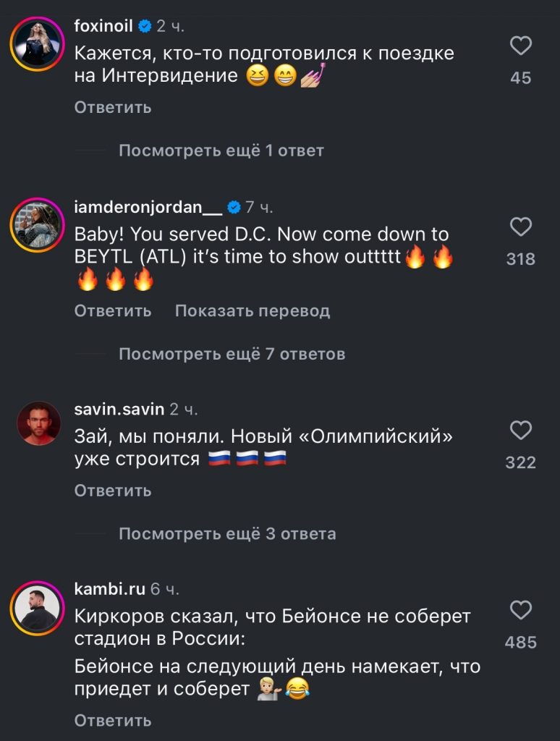The image size is (560, 741).
Task: Reply to foxinoil's comment via Ответить
Action: click(x=113, y=108)
